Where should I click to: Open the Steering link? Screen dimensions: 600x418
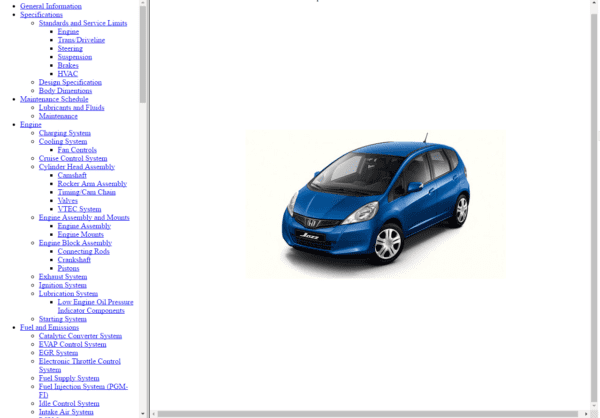(70, 48)
